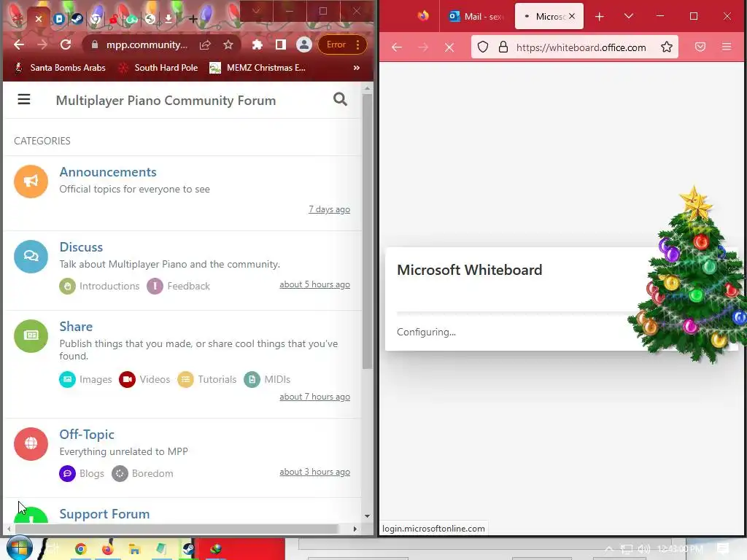747x560 pixels.
Task: Close the Microsoft Whiteboard tab
Action: pos(572,16)
